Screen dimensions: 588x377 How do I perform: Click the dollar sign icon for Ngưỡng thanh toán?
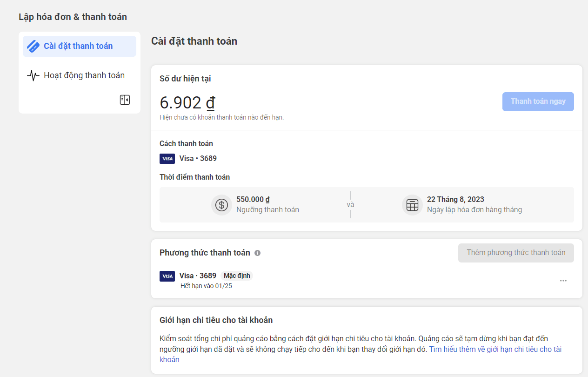221,205
